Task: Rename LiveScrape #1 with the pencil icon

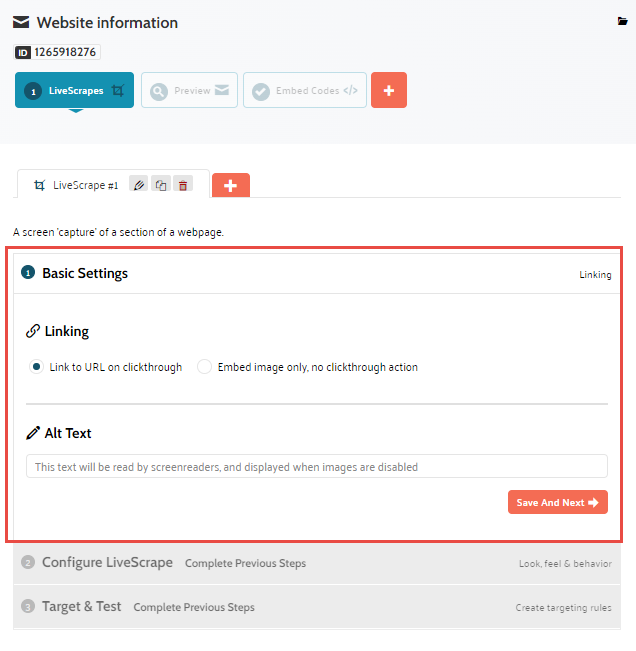Action: pos(139,185)
